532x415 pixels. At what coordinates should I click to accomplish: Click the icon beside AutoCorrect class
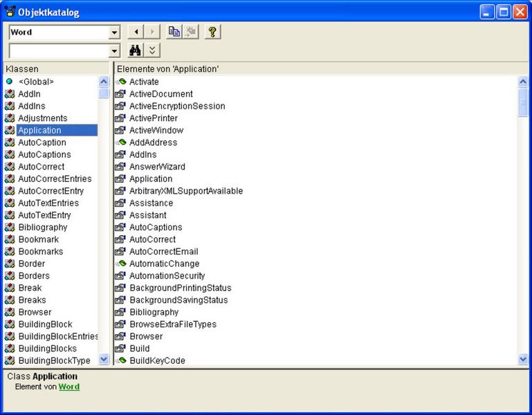pyautogui.click(x=10, y=167)
